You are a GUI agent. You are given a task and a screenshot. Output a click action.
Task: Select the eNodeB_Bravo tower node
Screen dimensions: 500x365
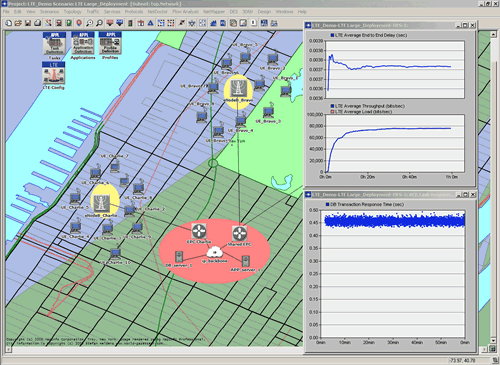(238, 89)
